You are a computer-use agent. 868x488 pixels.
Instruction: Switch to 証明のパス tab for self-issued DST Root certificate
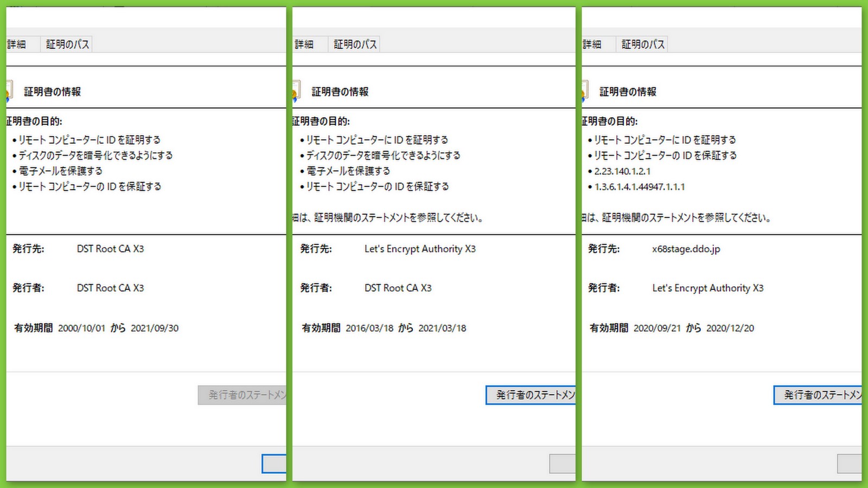point(67,44)
